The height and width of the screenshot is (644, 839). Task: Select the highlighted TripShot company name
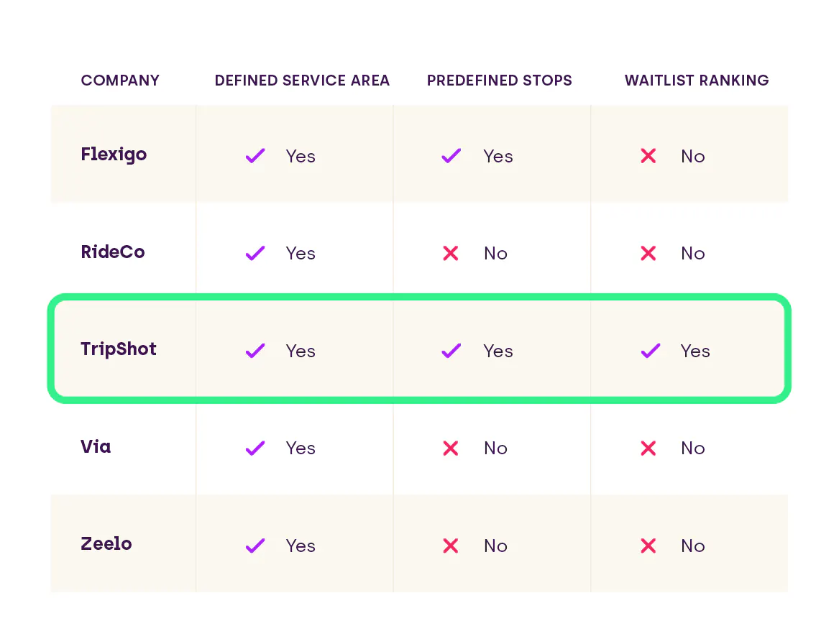click(x=118, y=349)
